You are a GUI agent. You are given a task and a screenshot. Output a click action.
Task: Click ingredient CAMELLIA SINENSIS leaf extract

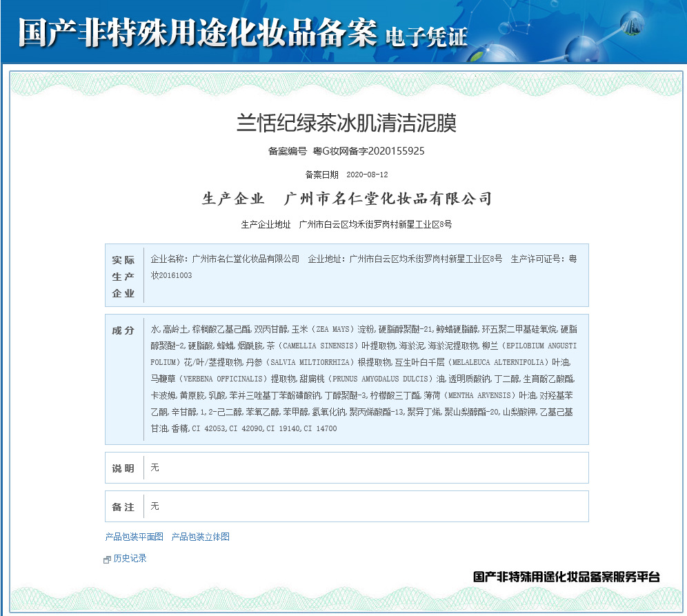(331, 346)
